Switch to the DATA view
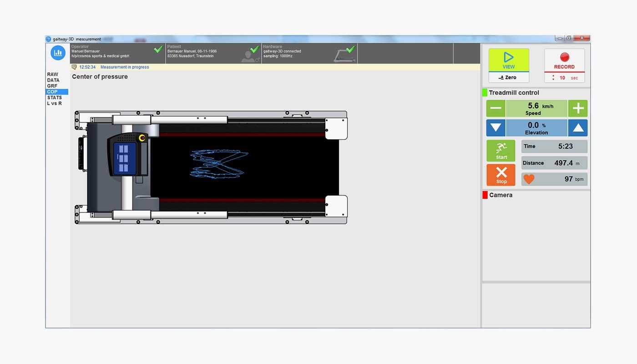This screenshot has width=637, height=364. (53, 80)
